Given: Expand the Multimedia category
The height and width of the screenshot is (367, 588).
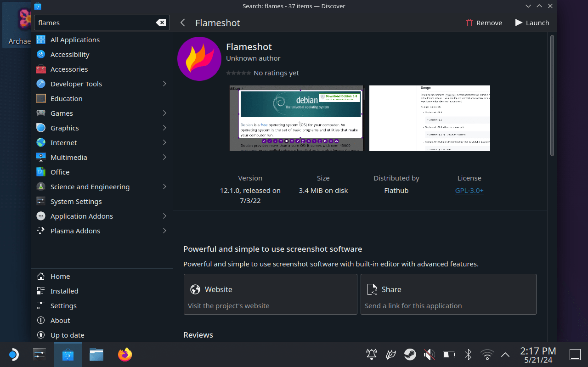Looking at the screenshot, I should (164, 157).
